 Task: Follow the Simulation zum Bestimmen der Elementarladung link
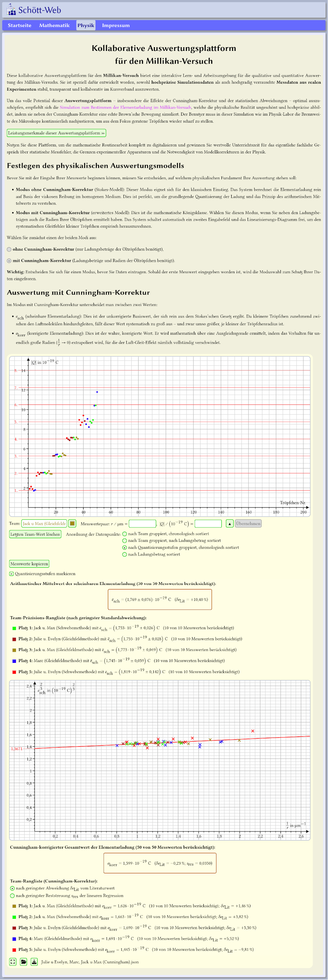click(x=125, y=107)
